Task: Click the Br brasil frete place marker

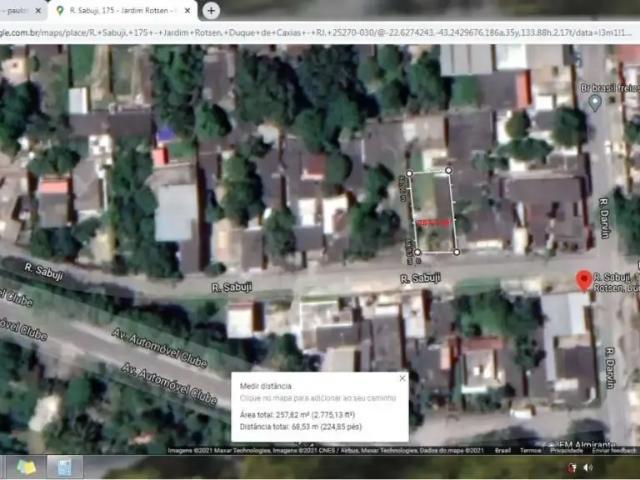Action: point(595,102)
